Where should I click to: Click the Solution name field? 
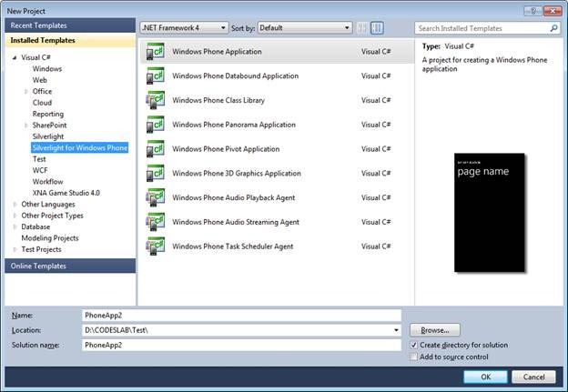(241, 345)
